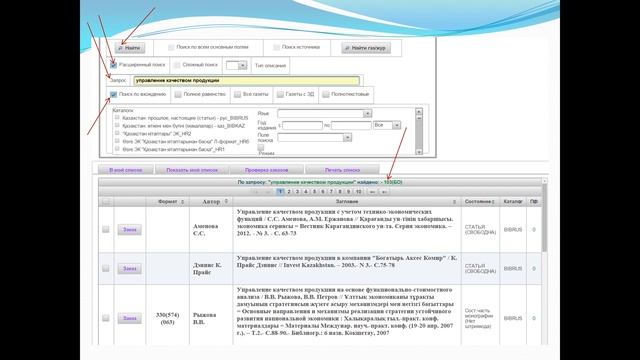Check the kaz_BIBKAZ catalog checkbox

tap(117, 125)
